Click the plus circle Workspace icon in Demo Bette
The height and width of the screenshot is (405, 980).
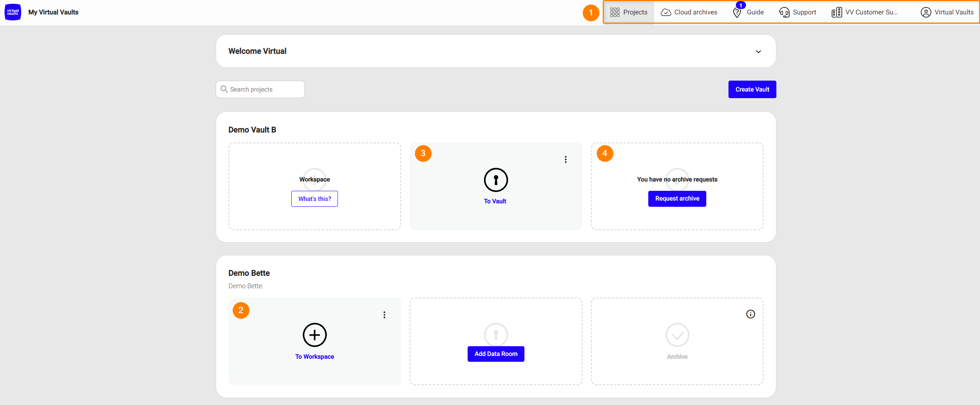click(314, 335)
